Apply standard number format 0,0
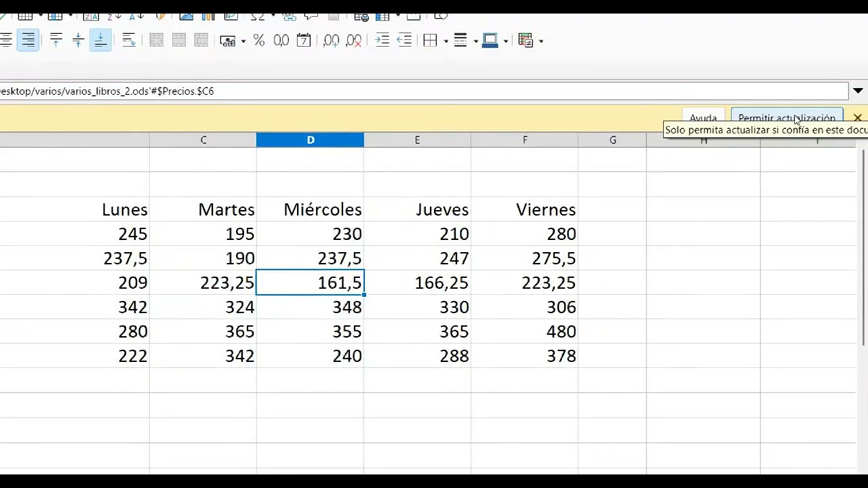Viewport: 868px width, 488px height. coord(281,41)
